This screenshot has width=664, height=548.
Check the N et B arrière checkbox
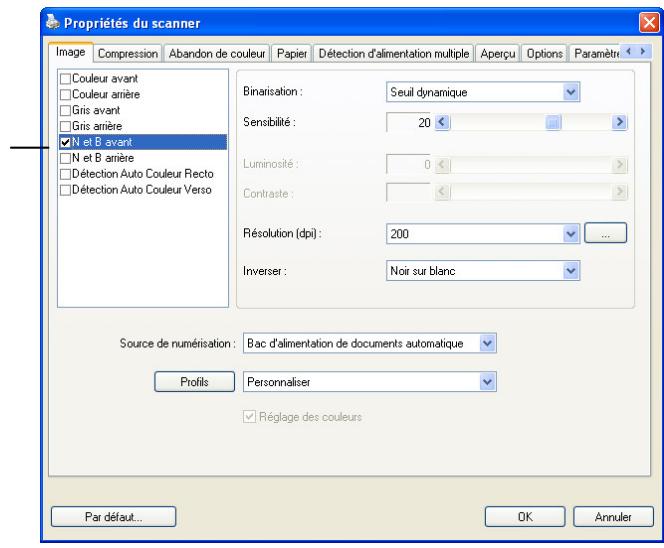[x=65, y=158]
